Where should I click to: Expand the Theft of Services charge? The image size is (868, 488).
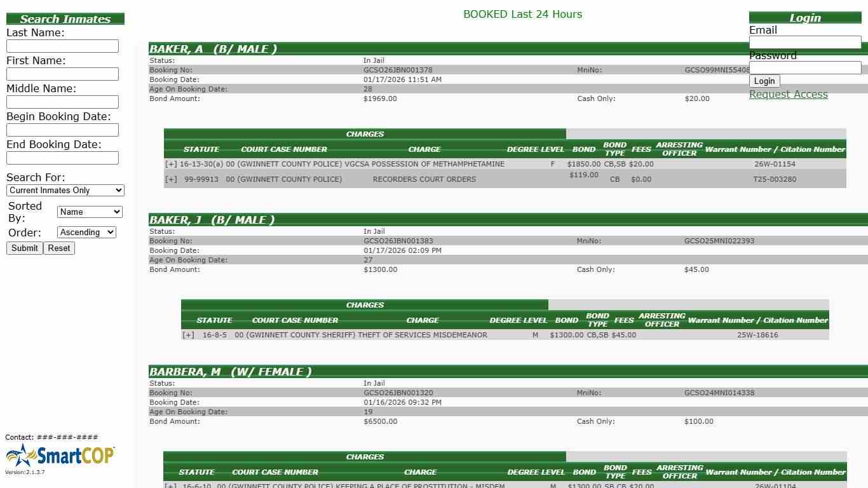(x=188, y=335)
